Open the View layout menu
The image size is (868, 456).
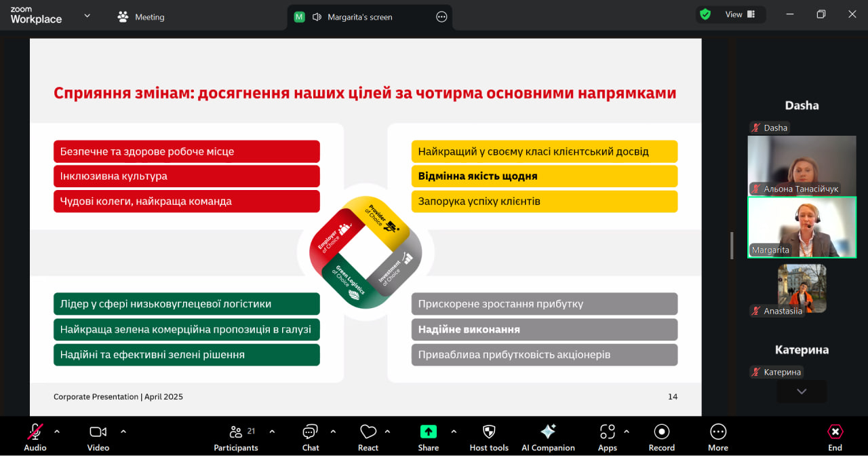(740, 14)
